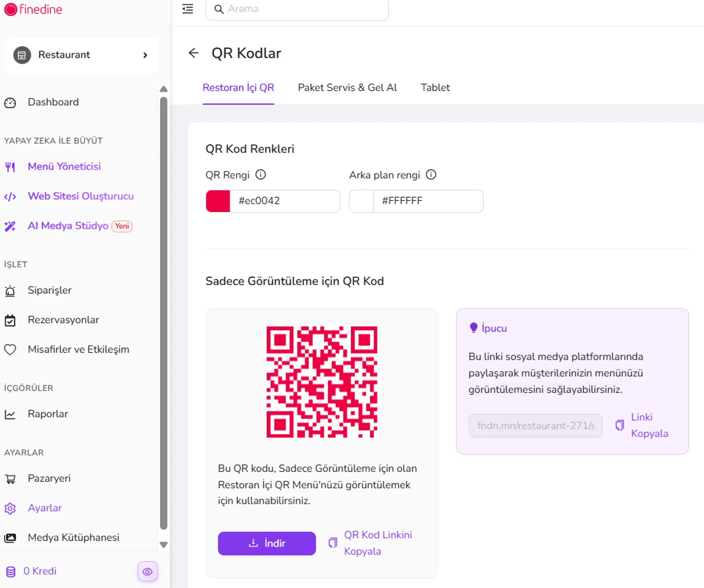The width and height of the screenshot is (704, 588).
Task: Click the Restaurant selector label
Action: (64, 55)
